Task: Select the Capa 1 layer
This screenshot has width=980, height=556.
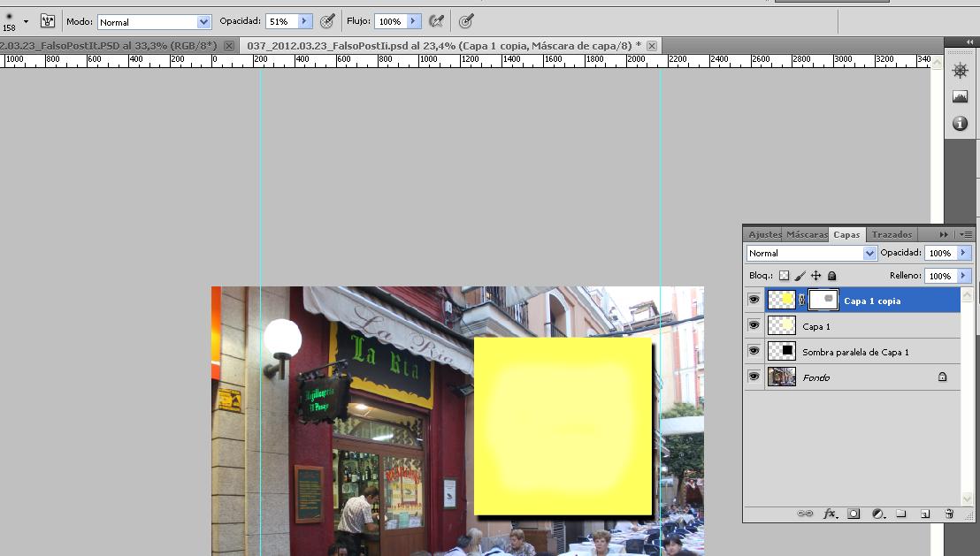Action: click(849, 326)
